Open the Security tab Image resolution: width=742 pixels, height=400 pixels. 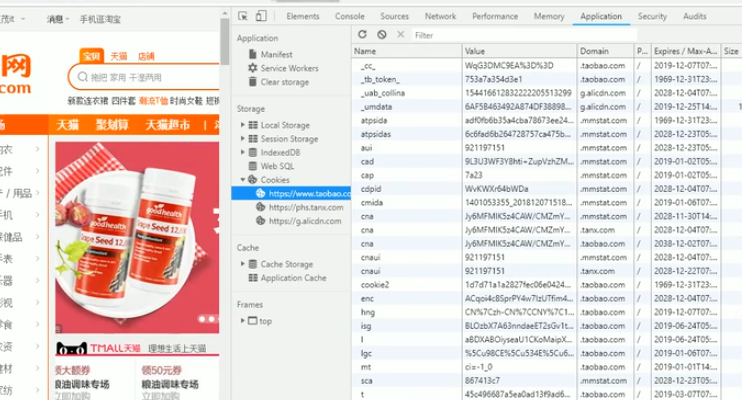tap(652, 16)
